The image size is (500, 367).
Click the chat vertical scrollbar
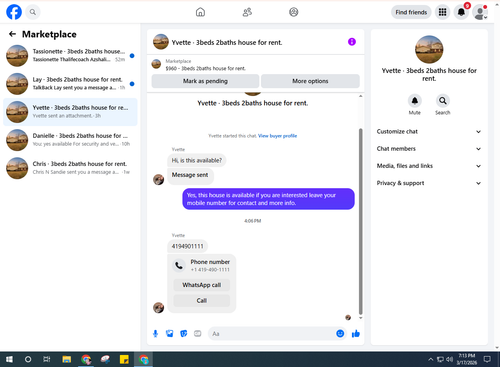[360, 221]
